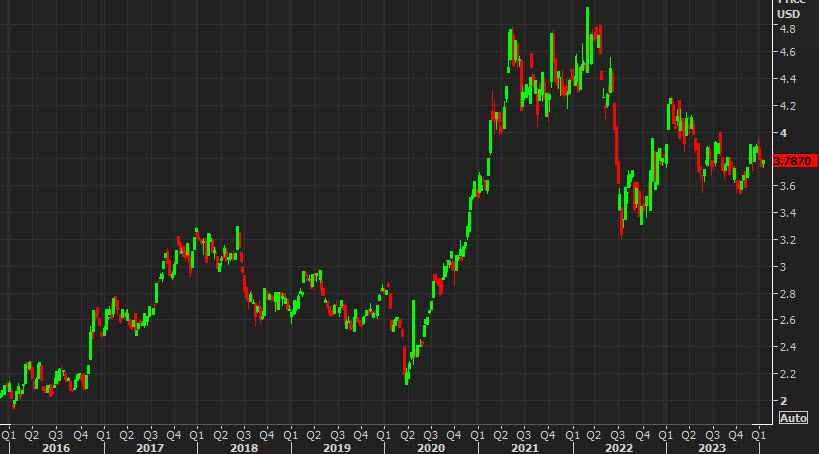Select the 2022 year marker

click(x=618, y=447)
